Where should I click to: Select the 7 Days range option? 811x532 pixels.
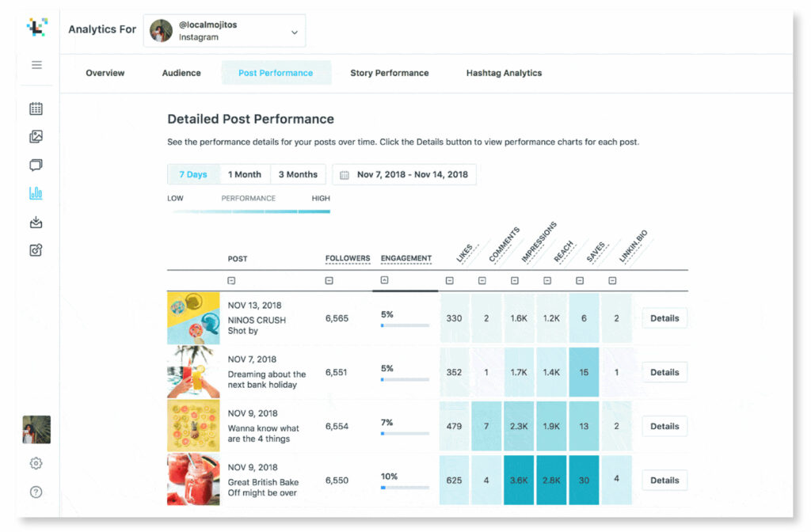click(x=193, y=175)
